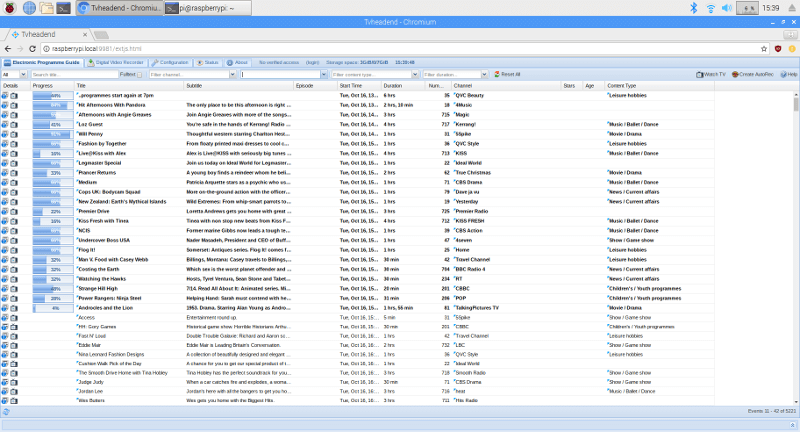The height and width of the screenshot is (432, 800).
Task: Open the Raspberry Pi menu
Action: tap(10, 8)
